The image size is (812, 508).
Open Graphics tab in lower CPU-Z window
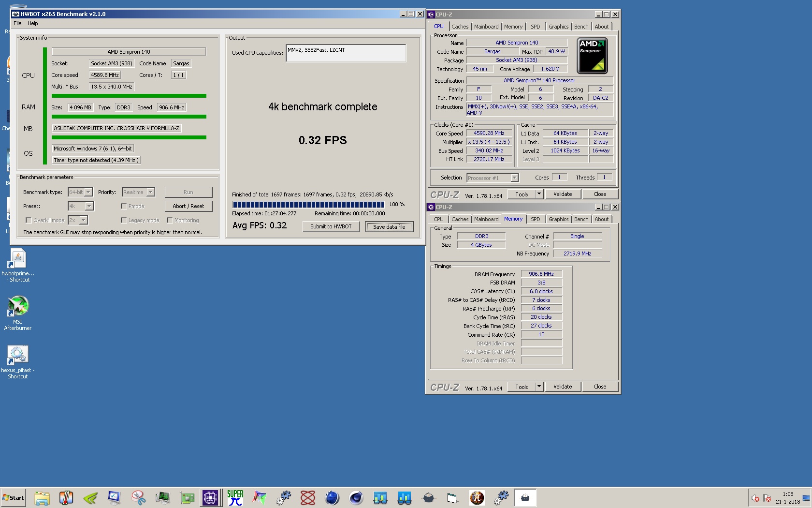[x=558, y=219]
